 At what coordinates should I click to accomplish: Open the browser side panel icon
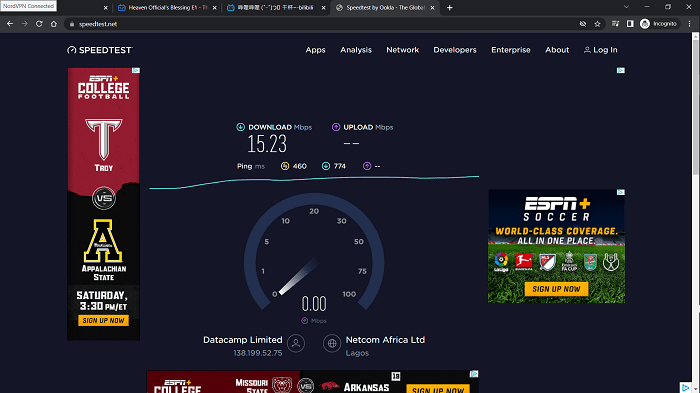[630, 24]
